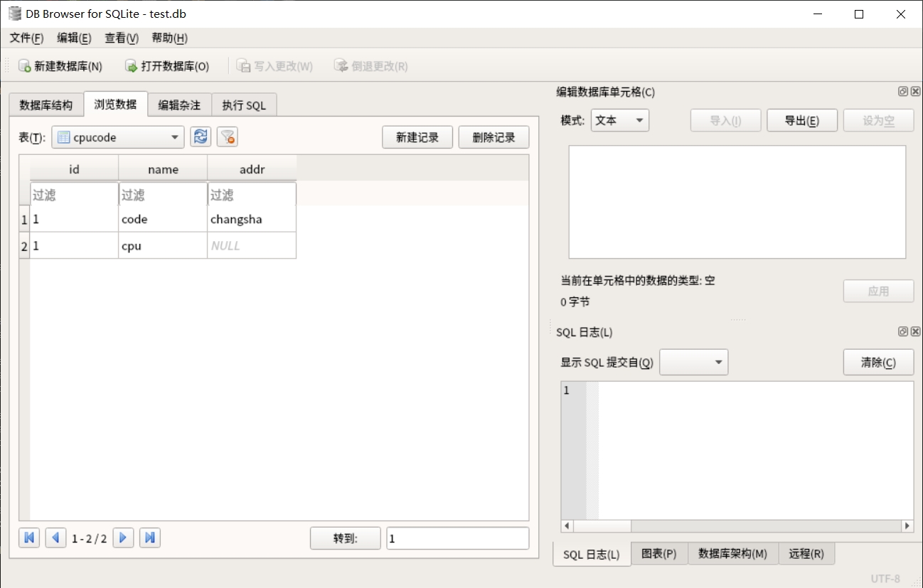This screenshot has width=923, height=588.
Task: Switch to the Execute SQL (执行 SQL) tab
Action: click(x=244, y=105)
